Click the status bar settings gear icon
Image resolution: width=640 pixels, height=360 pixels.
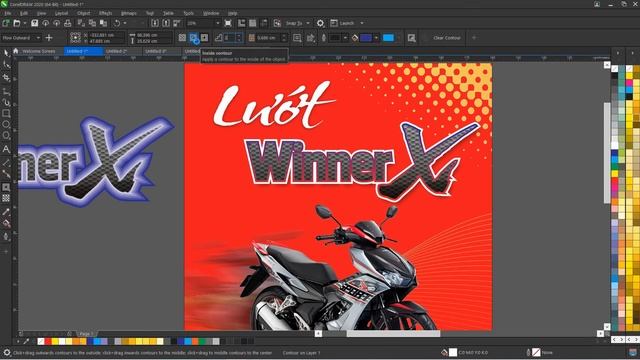[6, 353]
